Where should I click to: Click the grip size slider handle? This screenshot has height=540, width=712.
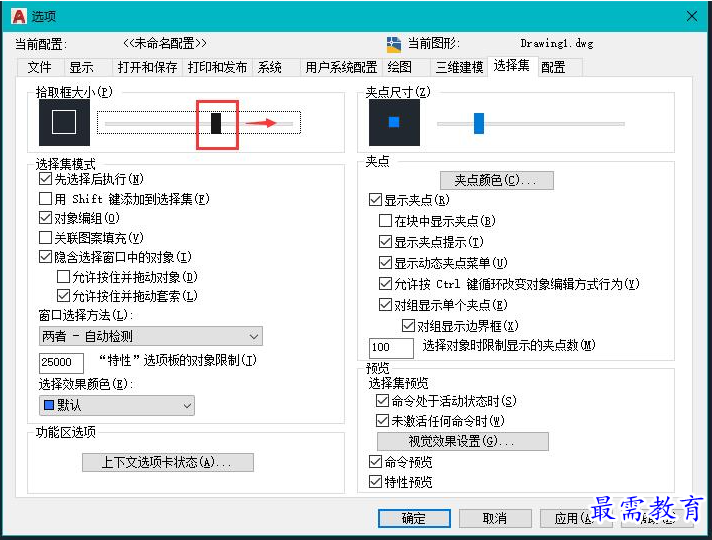[x=479, y=124]
